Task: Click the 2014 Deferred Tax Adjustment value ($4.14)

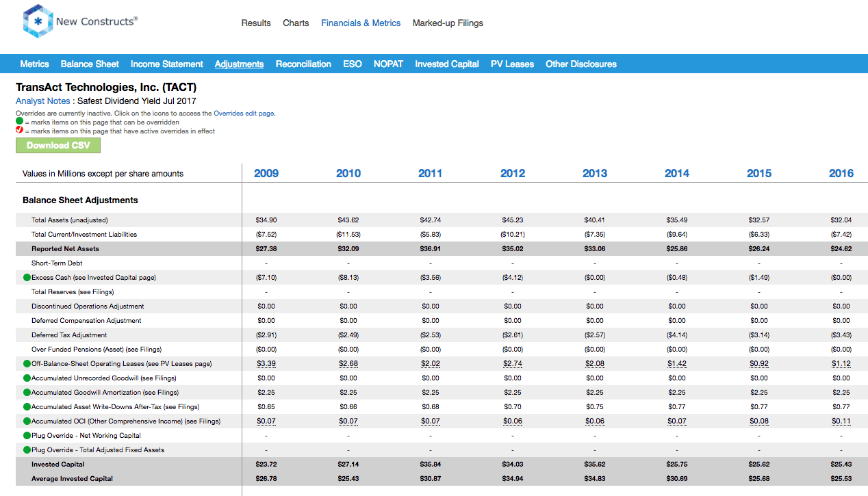Action: tap(677, 335)
